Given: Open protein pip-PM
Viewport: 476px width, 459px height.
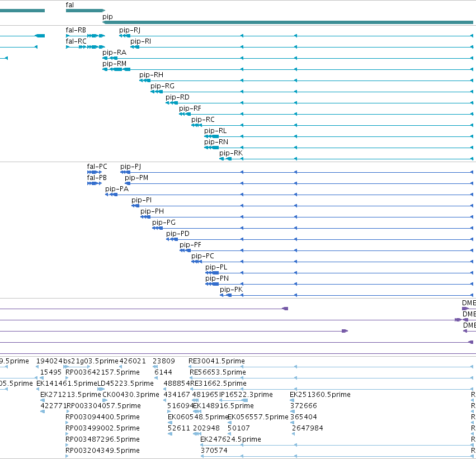Looking at the screenshot, I should (136, 178).
